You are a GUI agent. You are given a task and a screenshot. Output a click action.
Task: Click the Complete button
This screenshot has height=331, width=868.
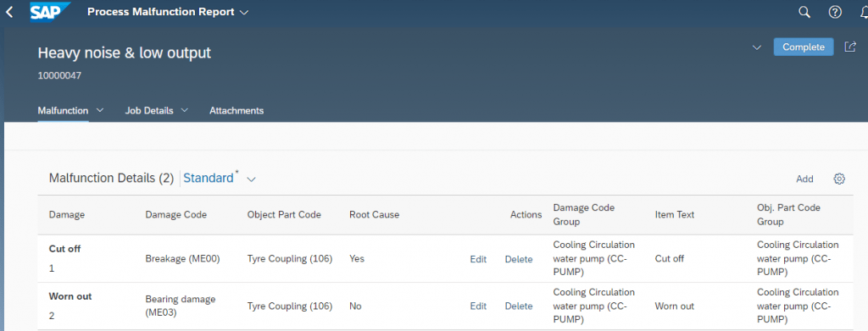click(804, 47)
